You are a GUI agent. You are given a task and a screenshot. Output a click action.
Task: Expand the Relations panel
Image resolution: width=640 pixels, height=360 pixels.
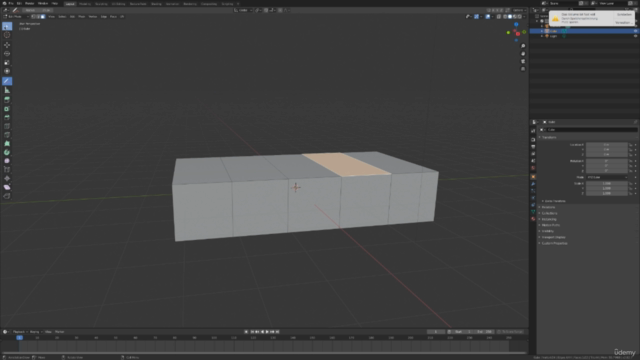547,207
